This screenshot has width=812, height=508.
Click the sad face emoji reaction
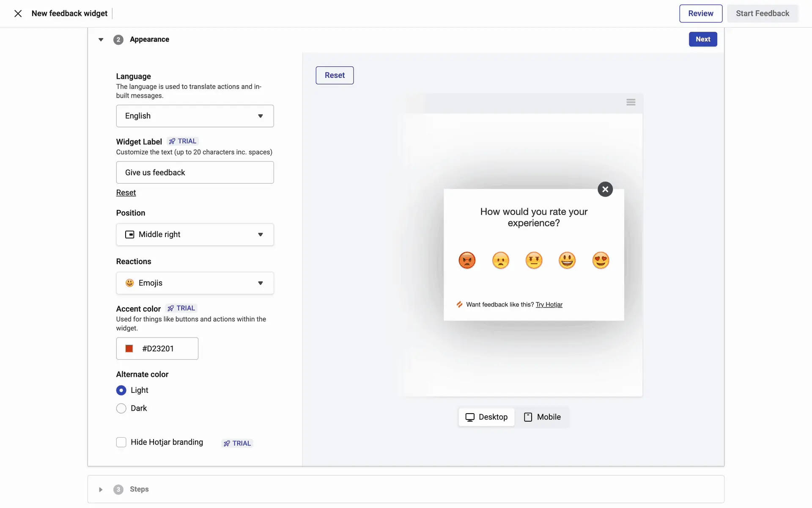click(500, 260)
